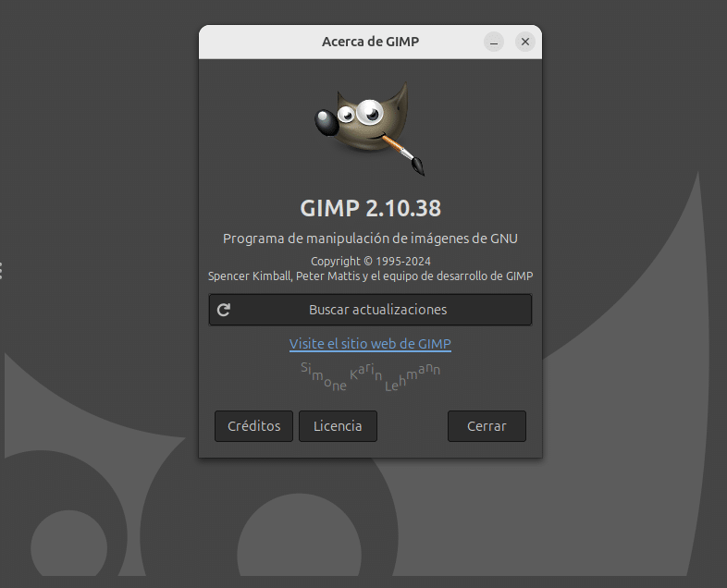Image resolution: width=727 pixels, height=588 pixels.
Task: Click the Programa de manipulación de imágenes text
Action: [x=370, y=239]
